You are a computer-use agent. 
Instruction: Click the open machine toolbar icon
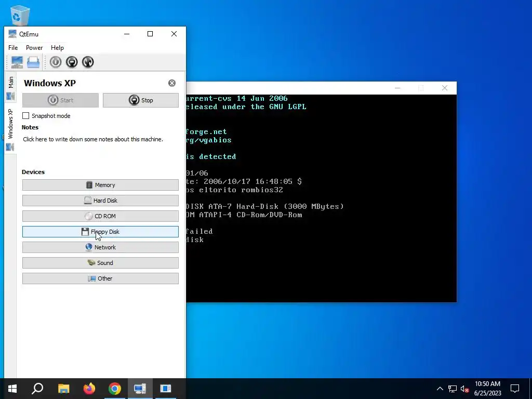33,62
